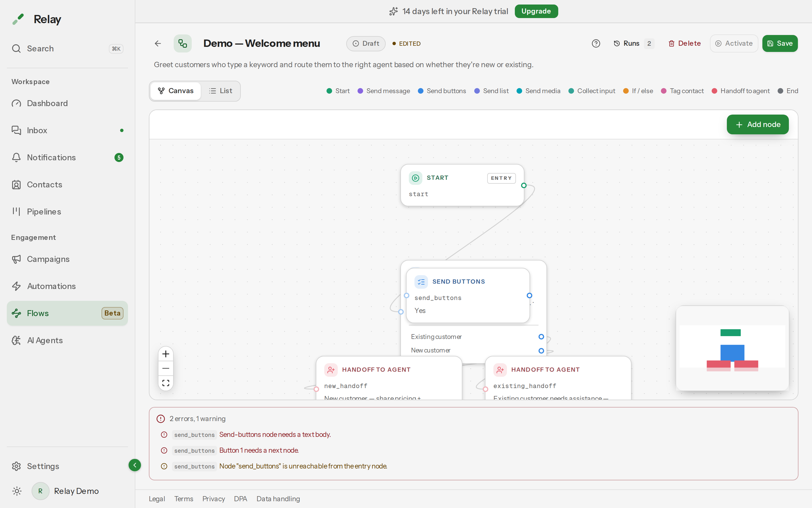Open the DPA footer link
The image size is (812, 508).
[240, 499]
